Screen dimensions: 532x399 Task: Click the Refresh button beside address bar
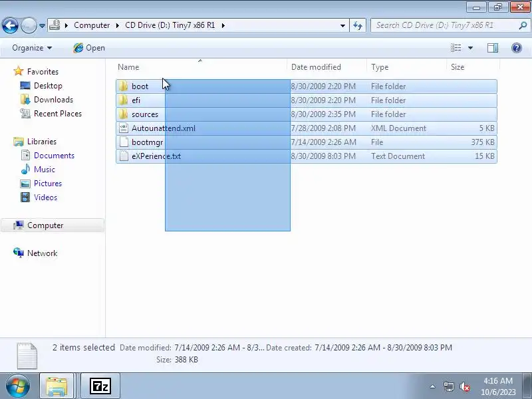(x=358, y=25)
